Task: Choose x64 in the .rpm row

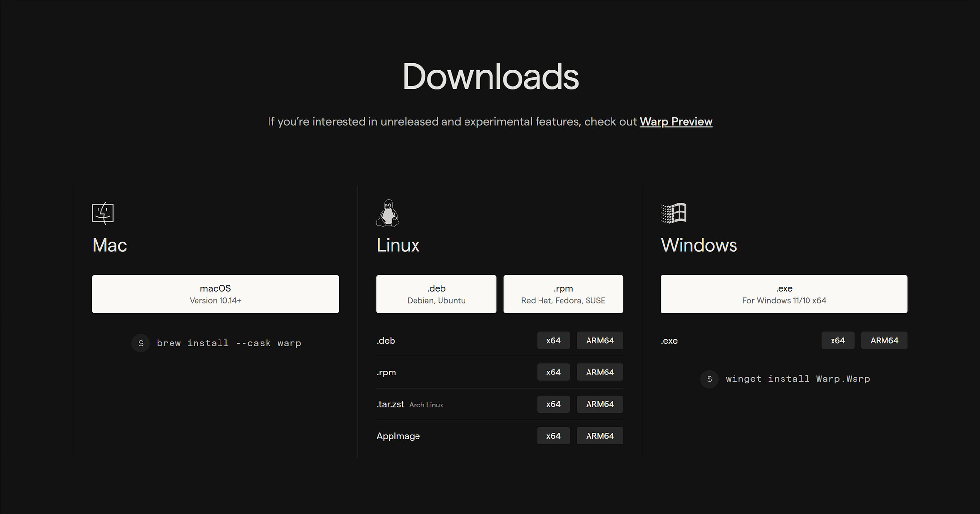Action: coord(553,372)
